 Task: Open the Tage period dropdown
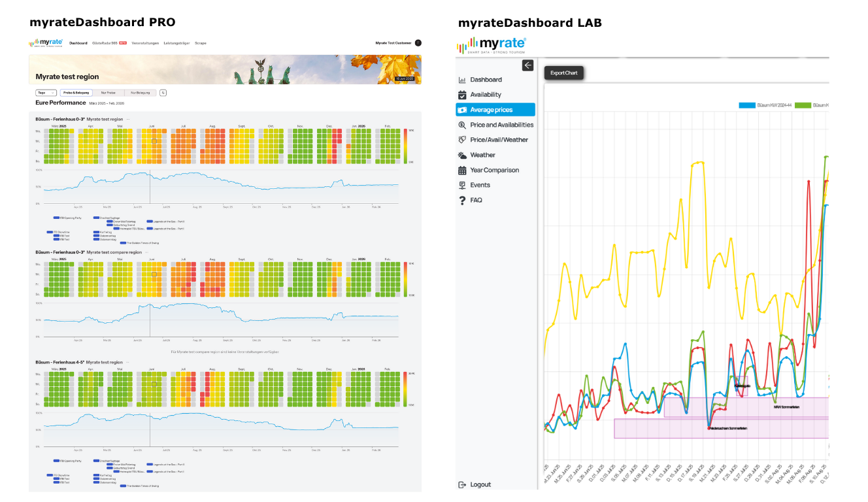coord(46,93)
